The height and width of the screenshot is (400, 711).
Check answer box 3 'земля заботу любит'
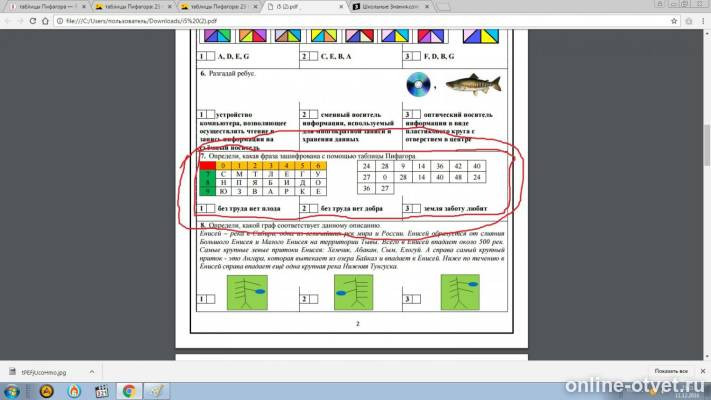point(416,208)
